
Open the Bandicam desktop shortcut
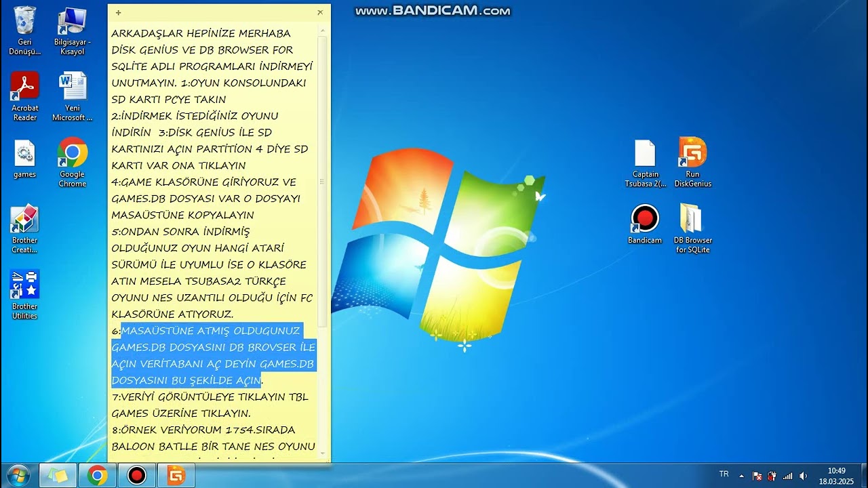[644, 224]
